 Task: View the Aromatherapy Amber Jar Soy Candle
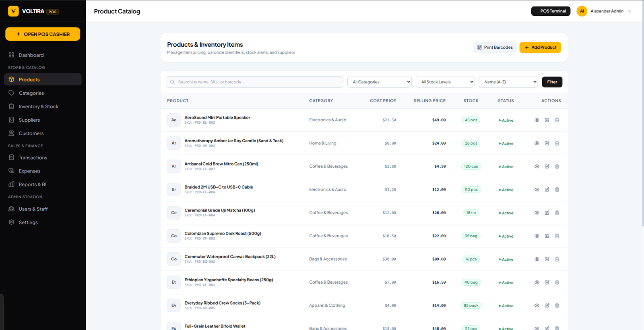(537, 143)
